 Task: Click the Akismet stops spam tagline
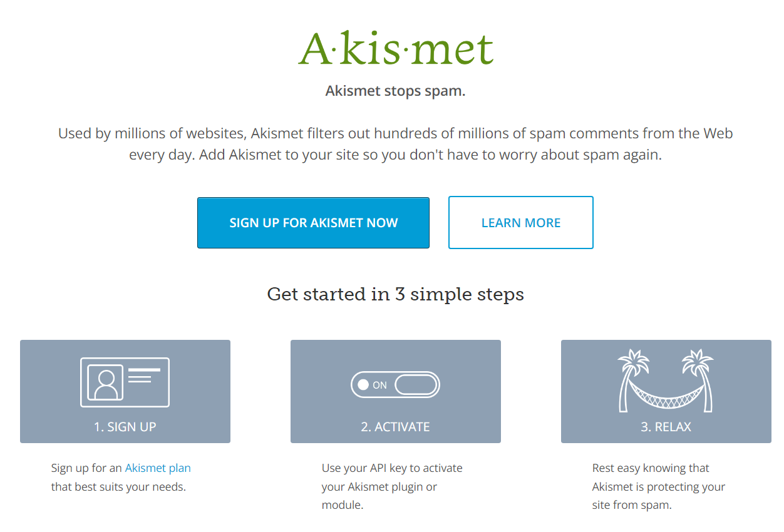tap(395, 90)
